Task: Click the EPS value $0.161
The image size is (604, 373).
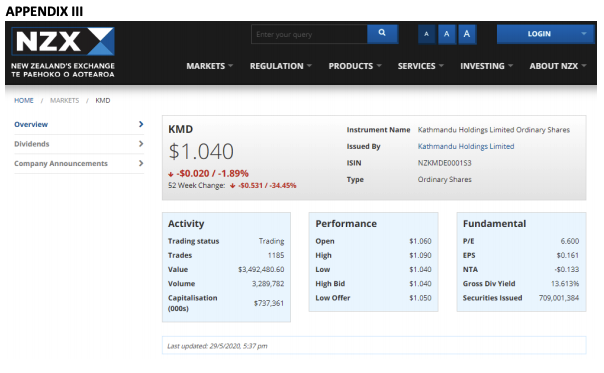Action: tap(568, 255)
